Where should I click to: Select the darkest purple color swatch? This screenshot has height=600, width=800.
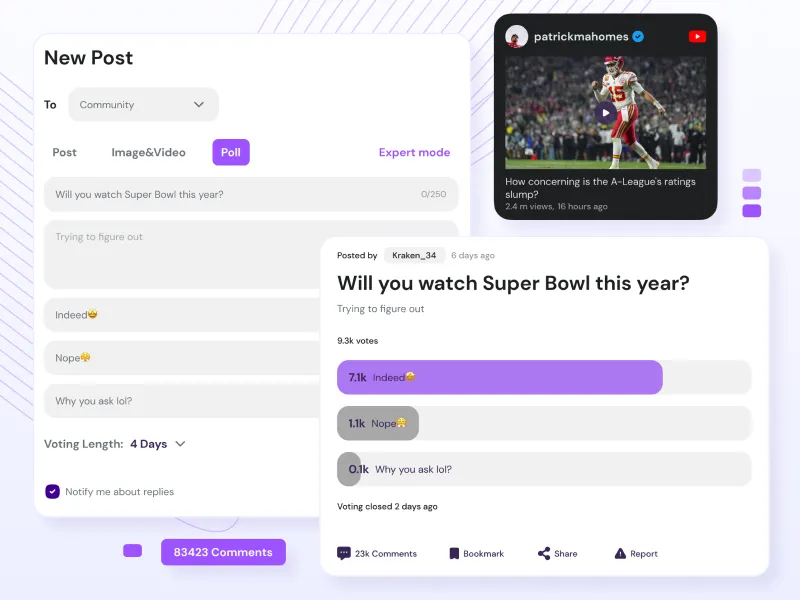(x=752, y=211)
